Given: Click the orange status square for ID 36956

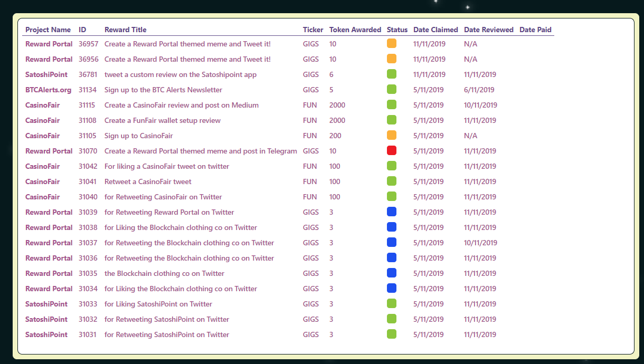Looking at the screenshot, I should click(x=392, y=59).
